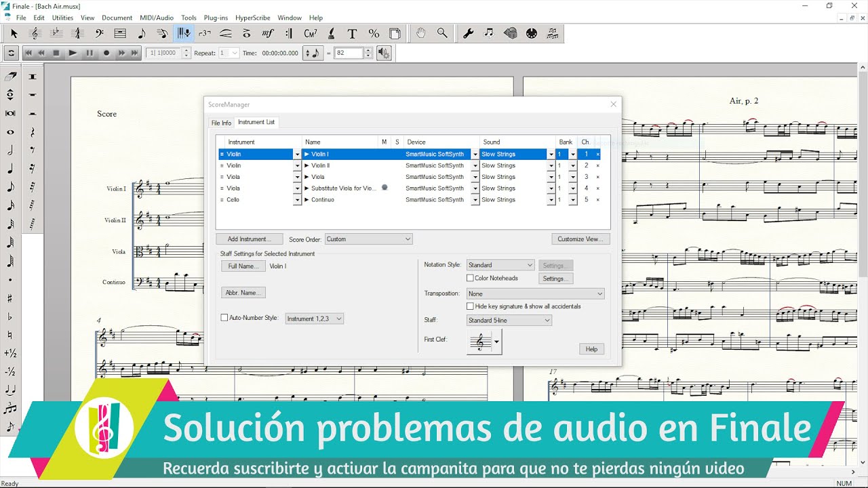Screen dimensions: 868x488
Task: Open the Utilities menu
Action: (63, 18)
